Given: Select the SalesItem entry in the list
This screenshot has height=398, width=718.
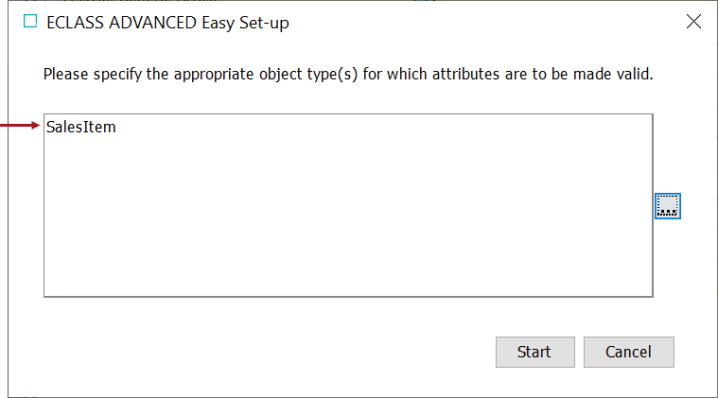Looking at the screenshot, I should [x=81, y=127].
